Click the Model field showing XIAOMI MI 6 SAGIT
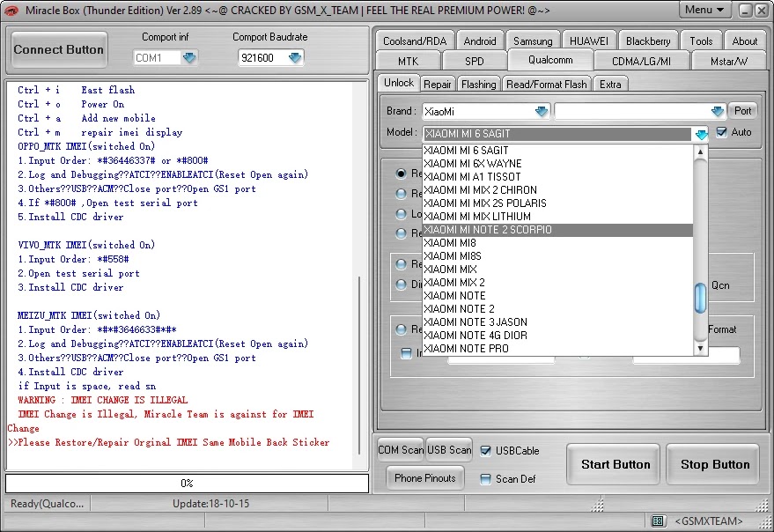 tap(557, 134)
